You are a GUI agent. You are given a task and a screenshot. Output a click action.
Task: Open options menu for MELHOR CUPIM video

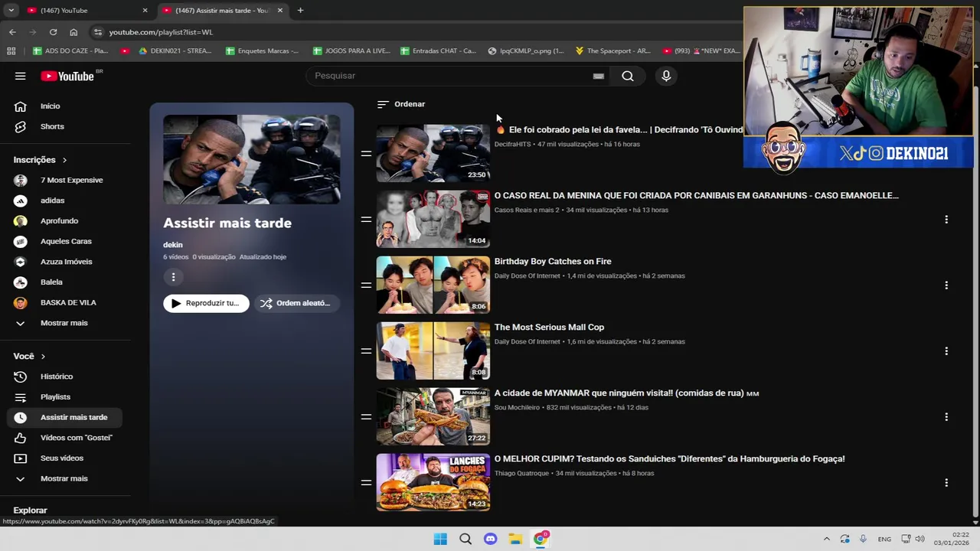[946, 483]
